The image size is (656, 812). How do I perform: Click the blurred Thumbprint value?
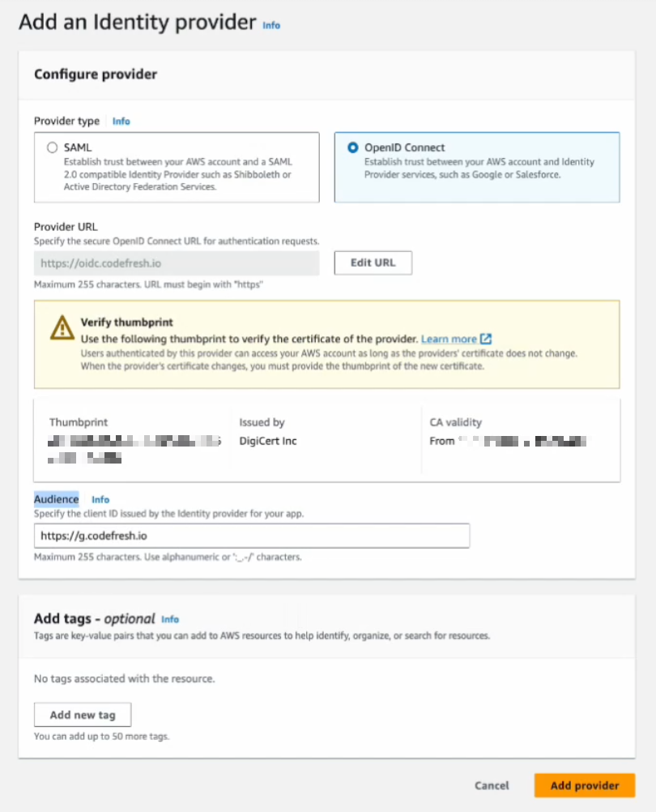134,442
